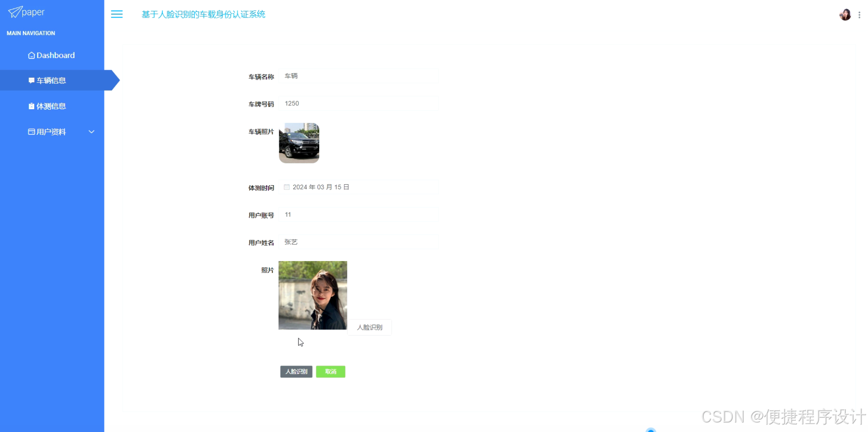Select 车辆信息 in the sidebar

52,81
